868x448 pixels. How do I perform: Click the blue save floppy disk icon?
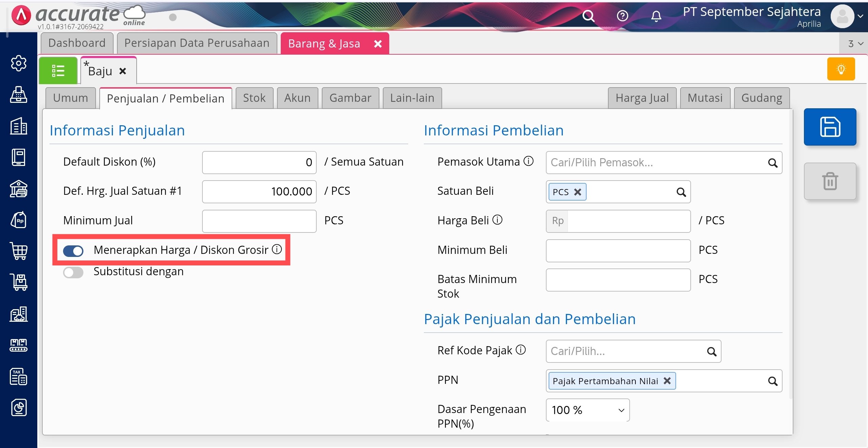click(830, 127)
